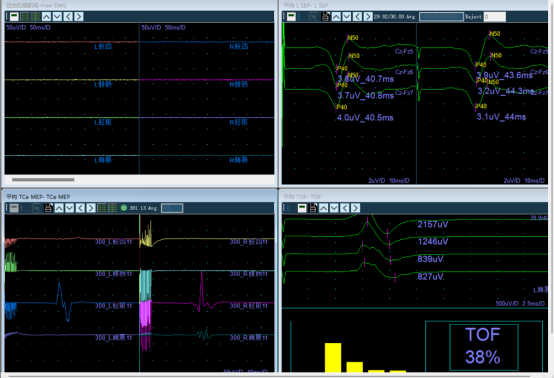Click the display mode icon in TCe MEP toolbar
The height and width of the screenshot is (378, 554).
pos(14,208)
